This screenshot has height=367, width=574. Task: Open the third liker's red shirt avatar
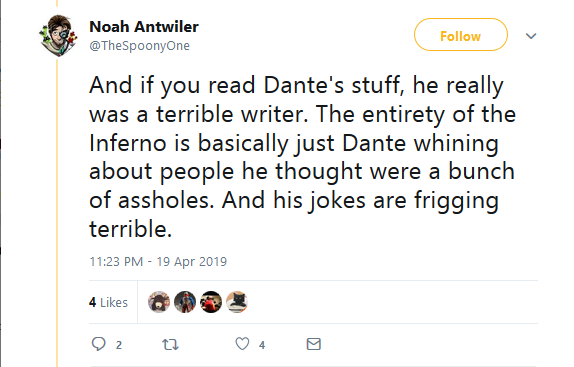[x=211, y=302]
